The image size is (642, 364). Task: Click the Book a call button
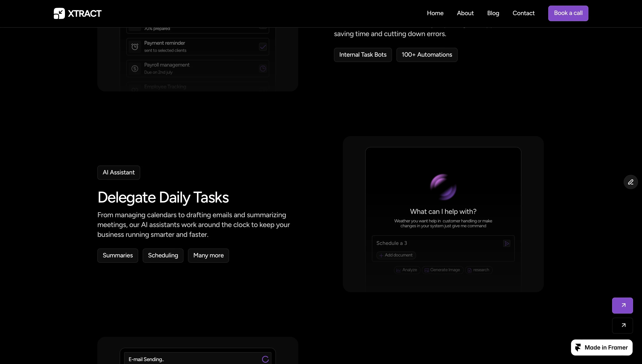[568, 13]
